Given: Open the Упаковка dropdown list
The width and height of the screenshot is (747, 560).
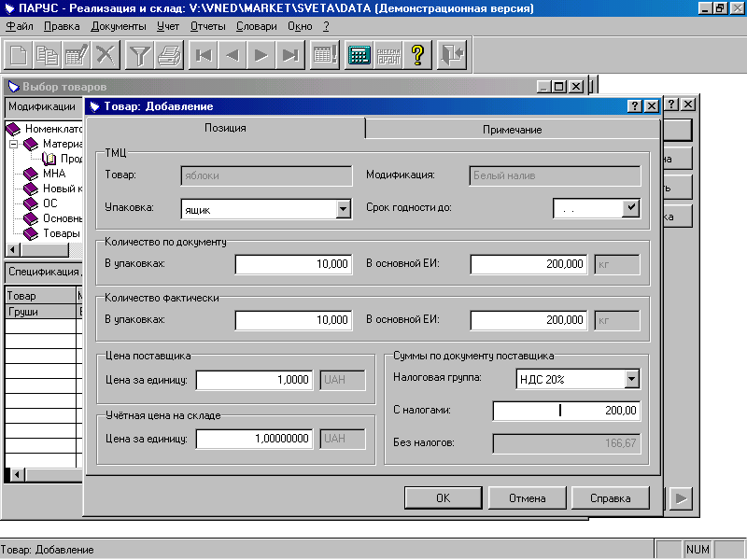Looking at the screenshot, I should (x=343, y=209).
